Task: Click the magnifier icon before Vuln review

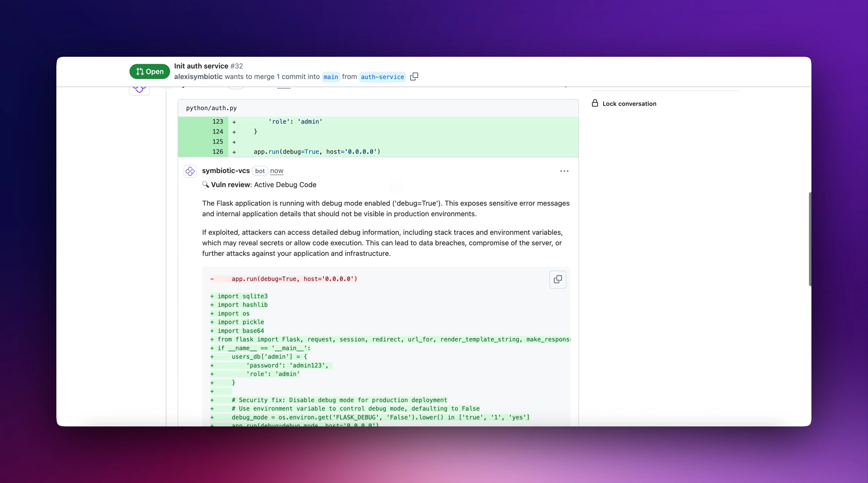Action: [205, 184]
